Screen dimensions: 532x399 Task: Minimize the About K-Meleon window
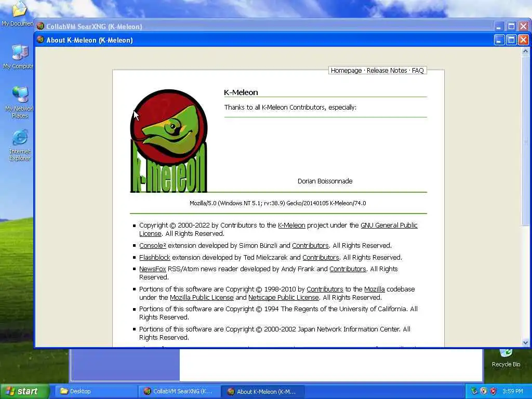[499, 40]
